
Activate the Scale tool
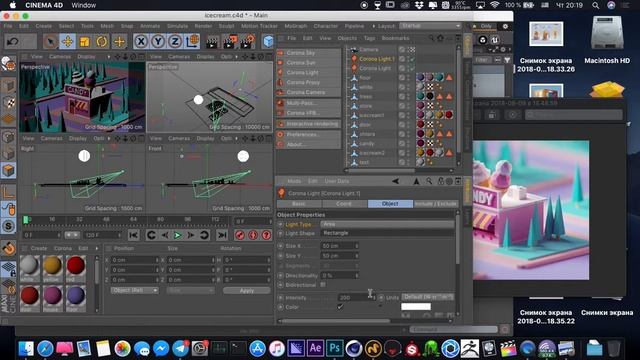[x=84, y=41]
